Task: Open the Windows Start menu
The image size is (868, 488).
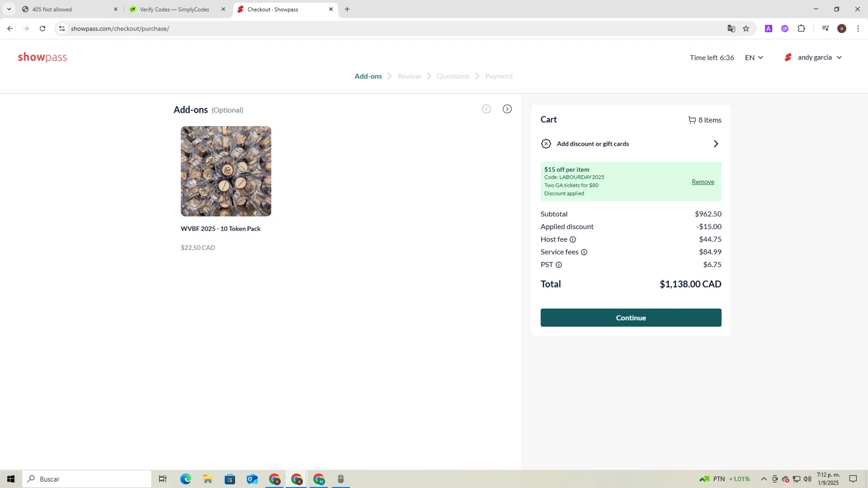Action: [10, 479]
